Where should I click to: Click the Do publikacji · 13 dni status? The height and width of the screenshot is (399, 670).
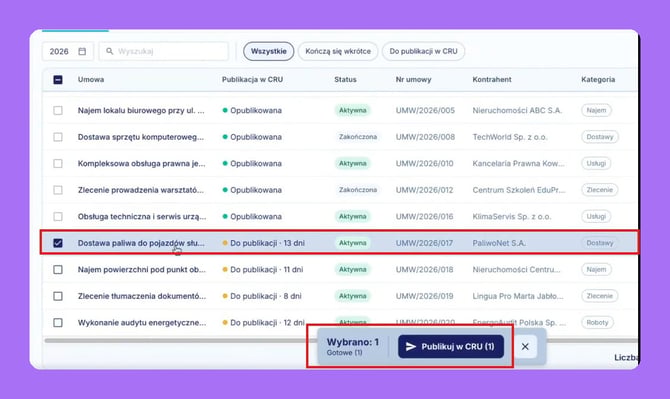(x=264, y=243)
